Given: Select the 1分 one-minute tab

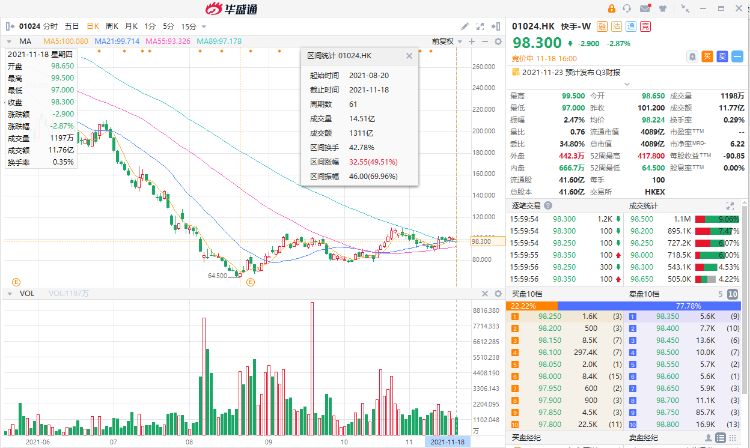Looking at the screenshot, I should click(x=150, y=26).
